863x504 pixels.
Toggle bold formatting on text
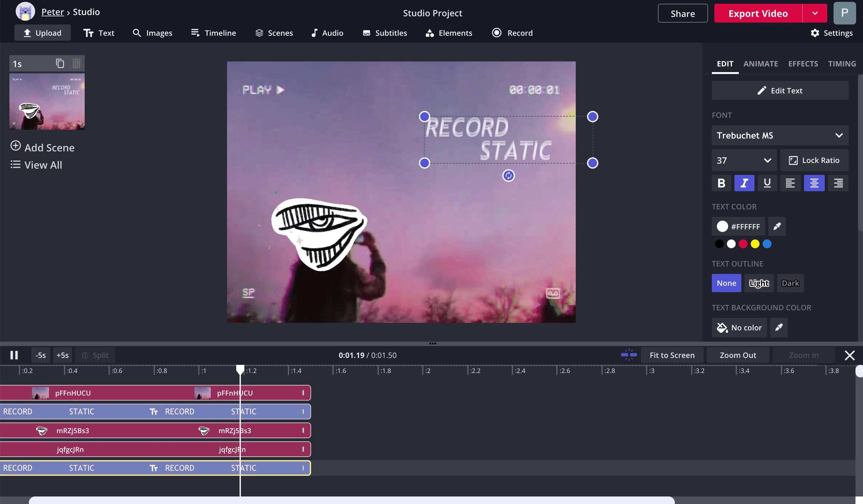721,183
